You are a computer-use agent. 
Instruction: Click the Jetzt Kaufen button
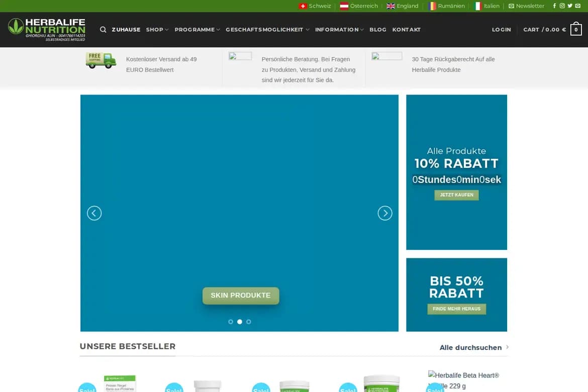pos(456,195)
